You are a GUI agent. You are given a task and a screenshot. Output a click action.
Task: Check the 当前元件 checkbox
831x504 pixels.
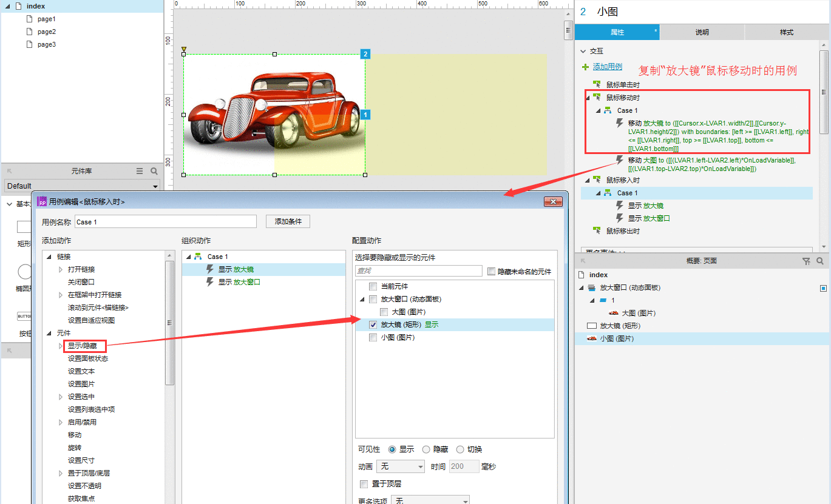[373, 286]
